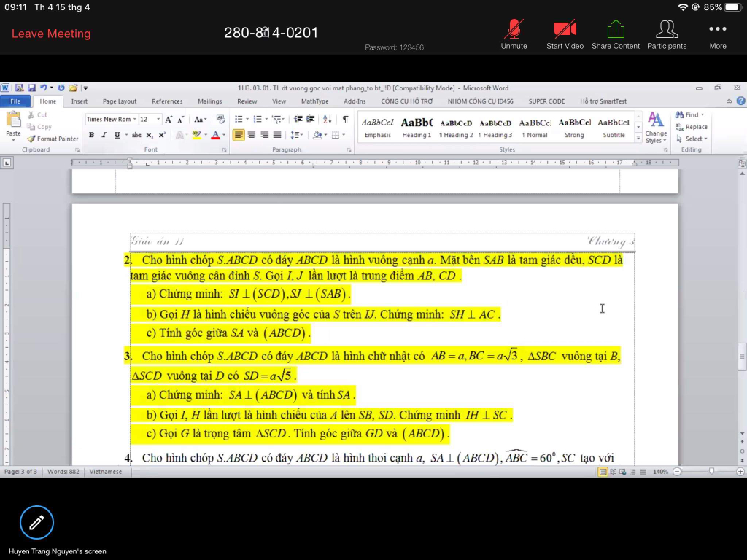Screen dimensions: 747x560
Task: Open the Review tab
Action: coord(247,101)
